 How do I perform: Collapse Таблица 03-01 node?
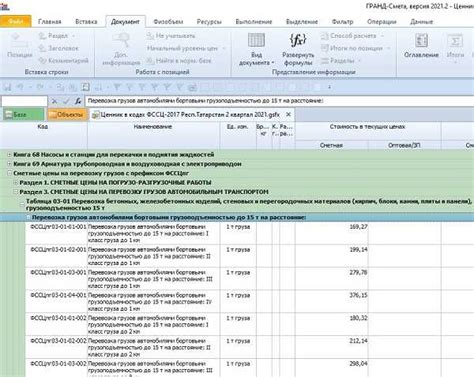[22, 203]
